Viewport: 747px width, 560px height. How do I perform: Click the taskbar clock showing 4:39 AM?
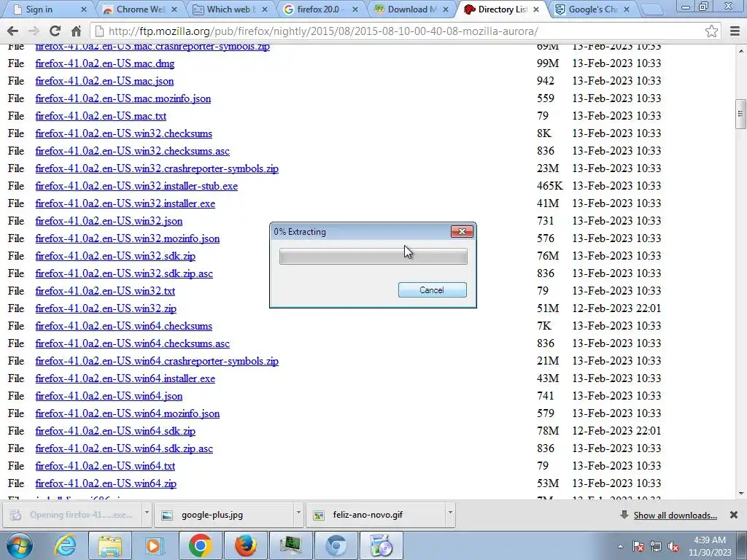tap(709, 546)
